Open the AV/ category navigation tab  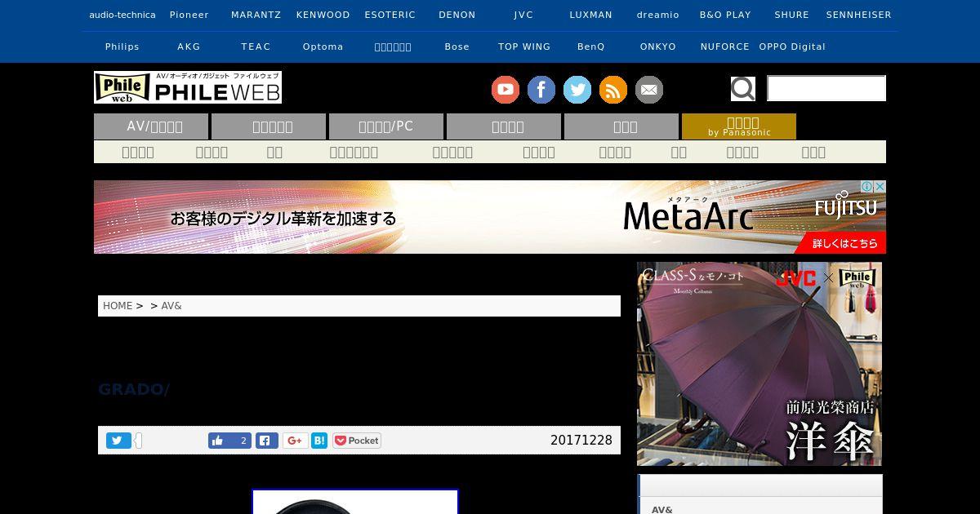pyautogui.click(x=151, y=126)
